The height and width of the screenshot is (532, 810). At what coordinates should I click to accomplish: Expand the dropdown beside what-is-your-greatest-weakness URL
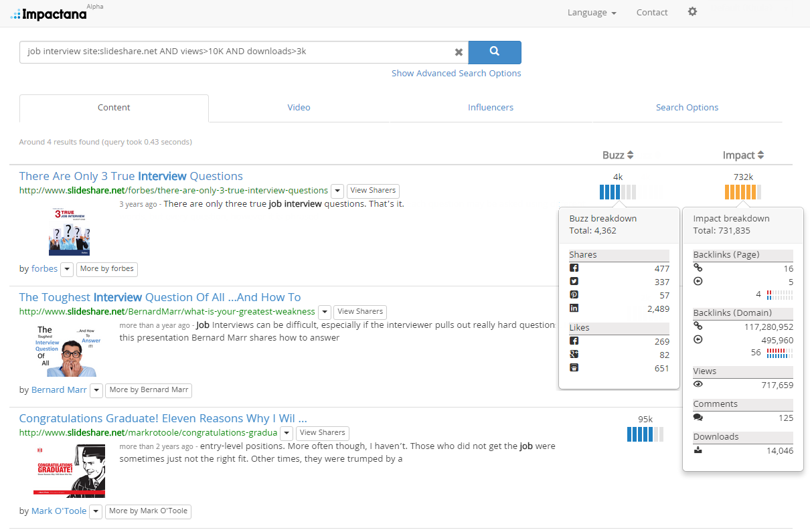click(325, 312)
